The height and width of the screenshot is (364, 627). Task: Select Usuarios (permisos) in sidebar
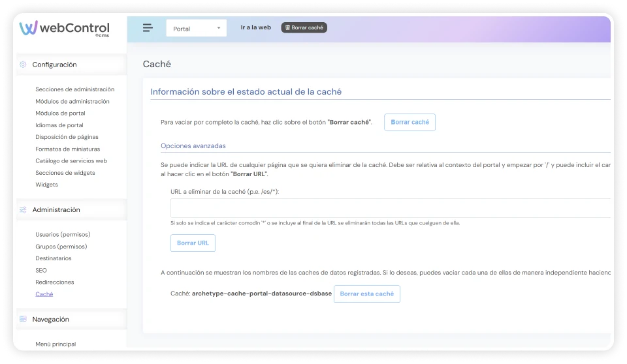click(x=63, y=234)
